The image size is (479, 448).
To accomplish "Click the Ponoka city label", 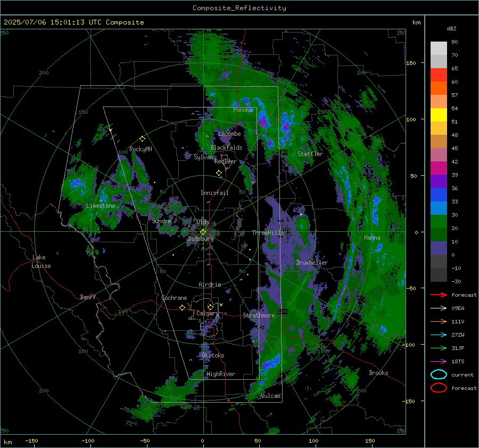I will (x=243, y=110).
